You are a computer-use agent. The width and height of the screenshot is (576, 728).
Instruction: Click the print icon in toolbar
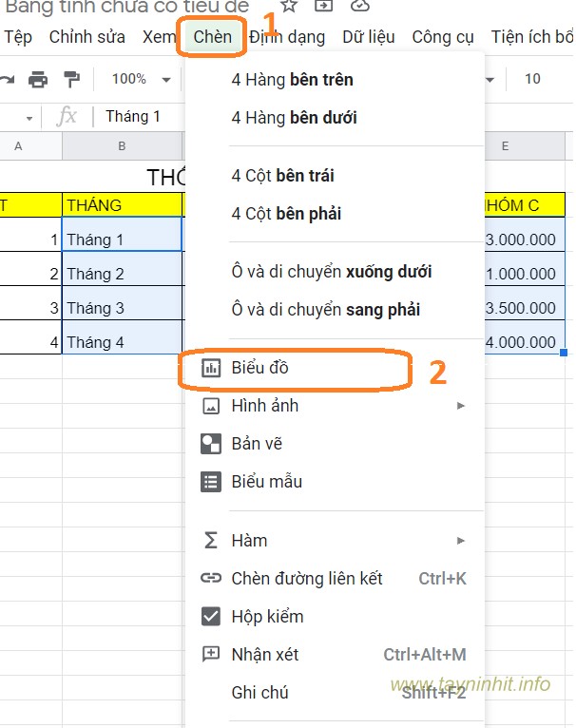[38, 79]
